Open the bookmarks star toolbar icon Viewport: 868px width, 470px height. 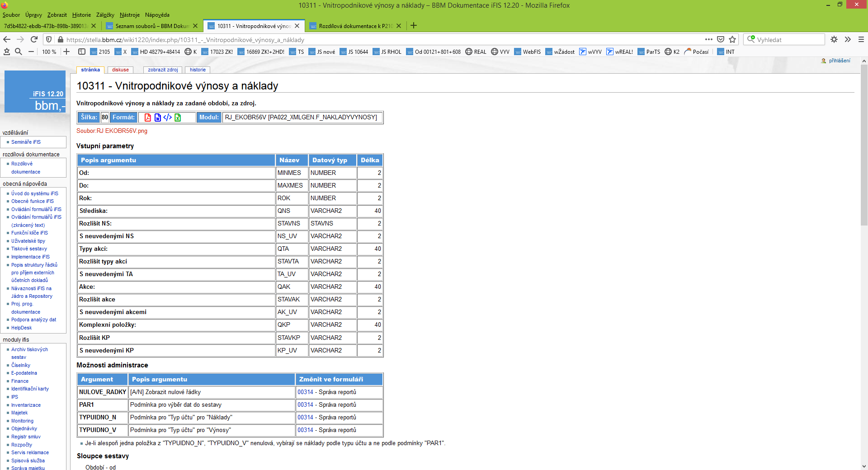point(7,52)
